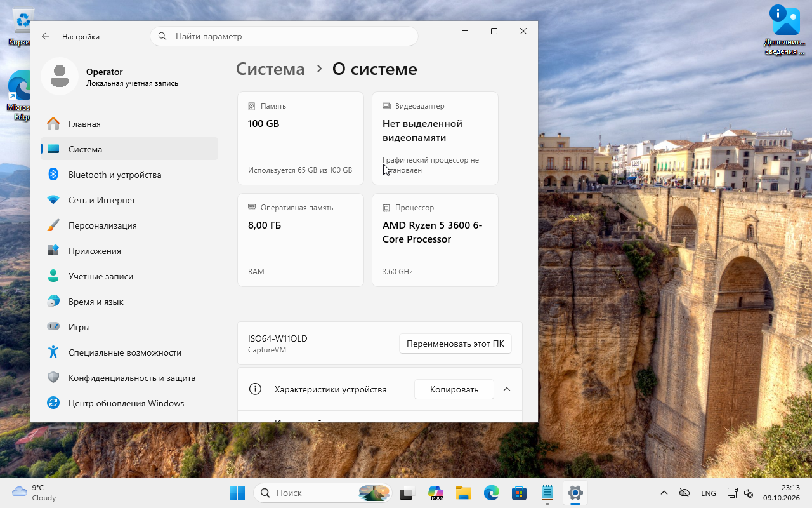
Task: Click the Игры gamepad icon
Action: coord(53,327)
